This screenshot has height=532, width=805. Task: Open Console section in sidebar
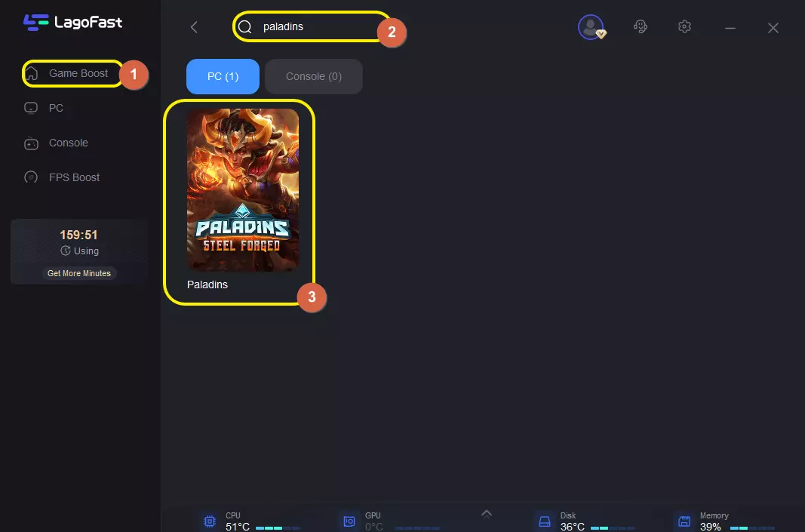point(57,143)
